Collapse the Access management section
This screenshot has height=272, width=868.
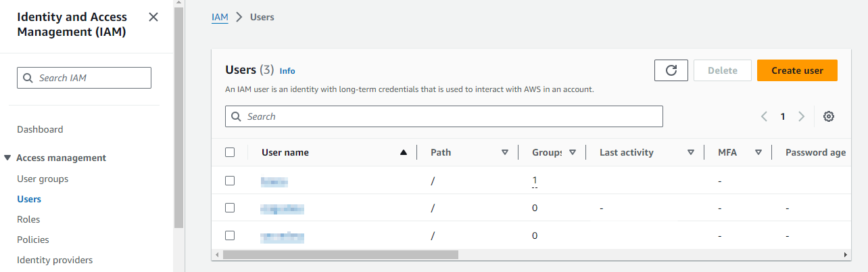[7, 158]
